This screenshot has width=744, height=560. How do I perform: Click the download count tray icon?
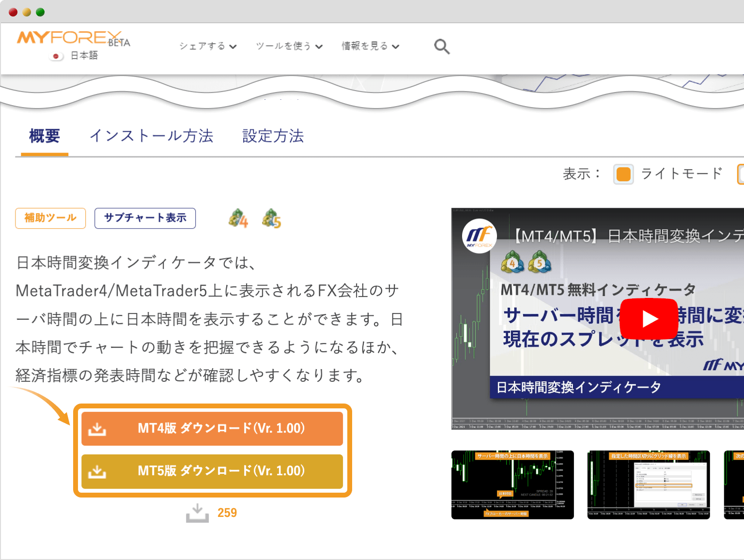(197, 513)
